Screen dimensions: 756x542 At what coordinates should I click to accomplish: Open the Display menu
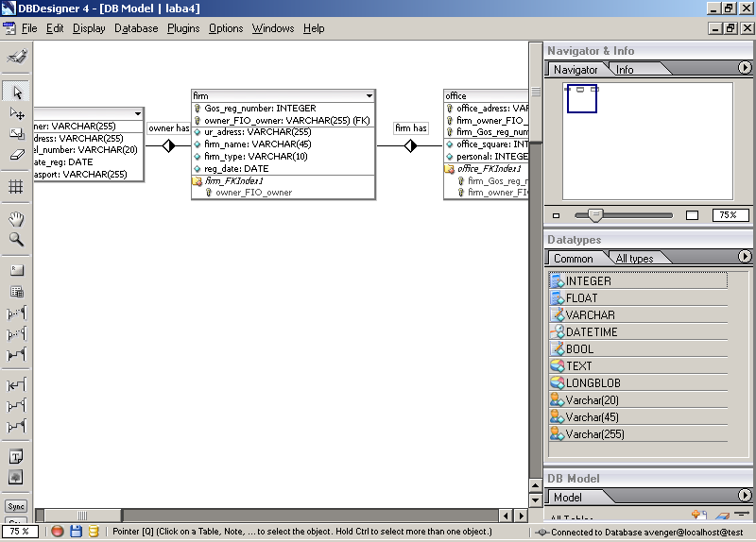(x=89, y=28)
